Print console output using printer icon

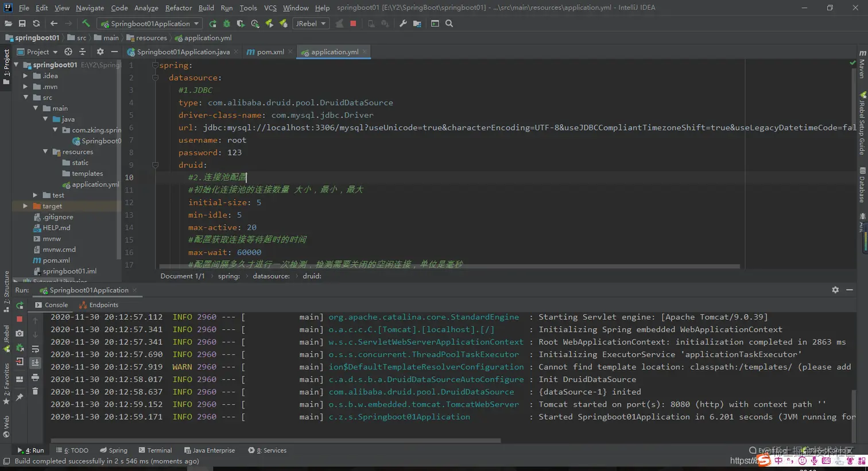pyautogui.click(x=35, y=377)
